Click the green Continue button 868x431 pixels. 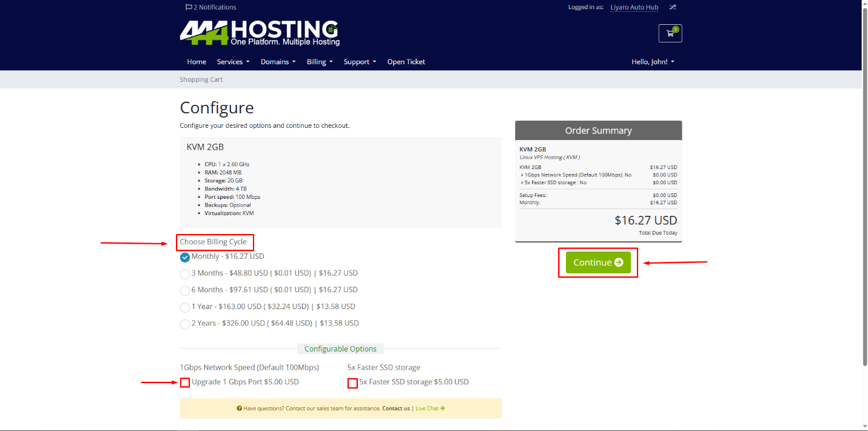pyautogui.click(x=598, y=262)
